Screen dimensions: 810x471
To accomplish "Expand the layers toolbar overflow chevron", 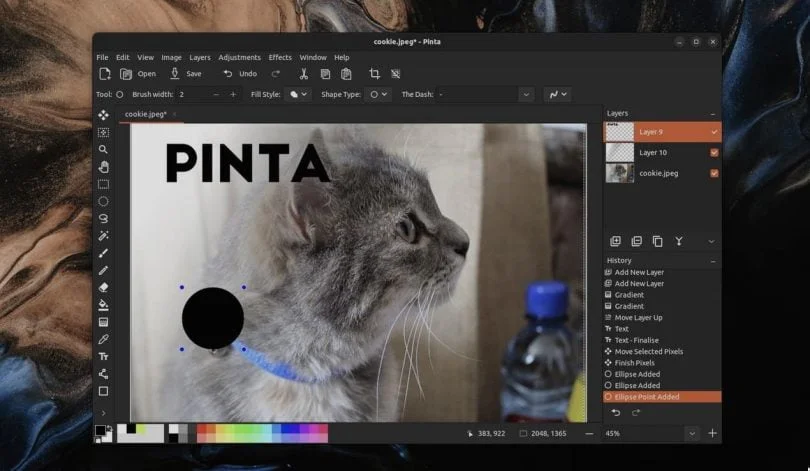I will click(x=711, y=241).
